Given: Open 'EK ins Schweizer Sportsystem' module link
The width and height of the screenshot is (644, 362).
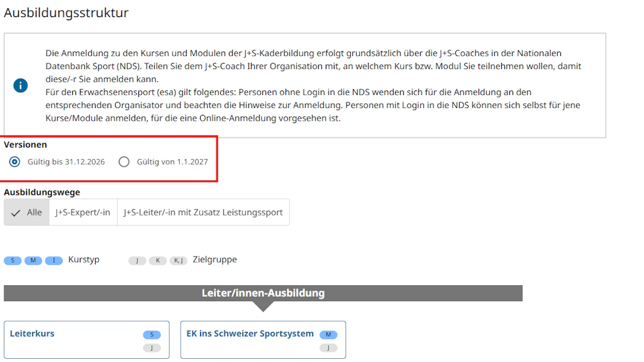Looking at the screenshot, I should click(250, 334).
